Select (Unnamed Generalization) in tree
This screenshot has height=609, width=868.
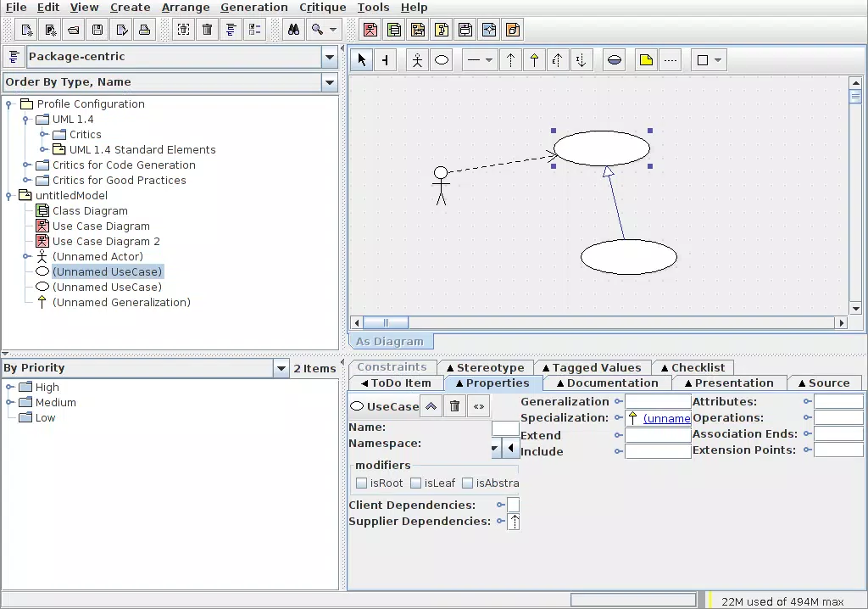tap(121, 303)
